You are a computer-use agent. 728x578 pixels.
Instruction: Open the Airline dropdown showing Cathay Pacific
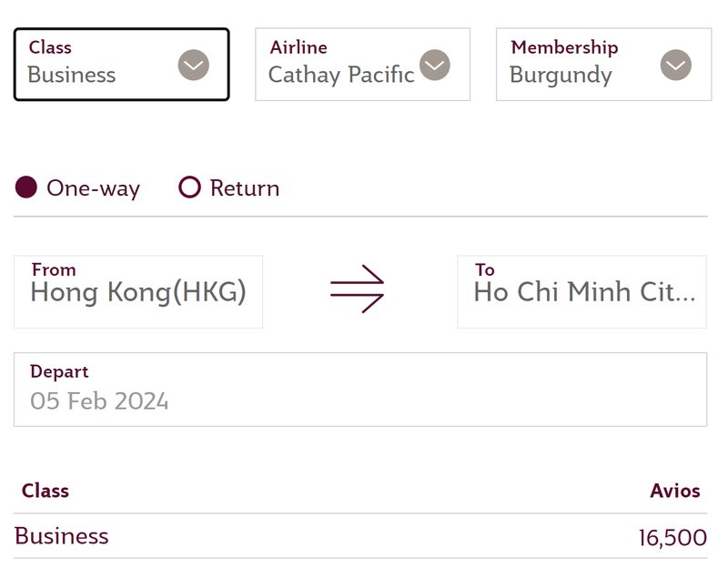pyautogui.click(x=362, y=64)
